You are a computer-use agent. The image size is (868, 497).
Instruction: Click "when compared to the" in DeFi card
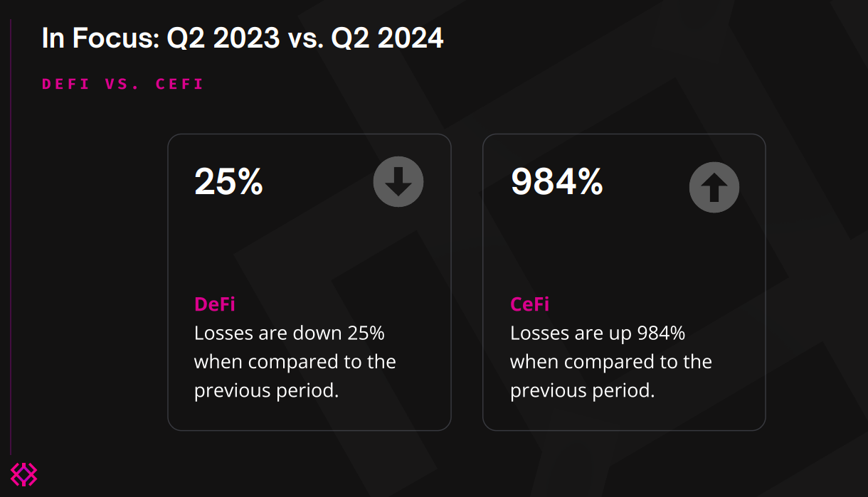(x=295, y=361)
